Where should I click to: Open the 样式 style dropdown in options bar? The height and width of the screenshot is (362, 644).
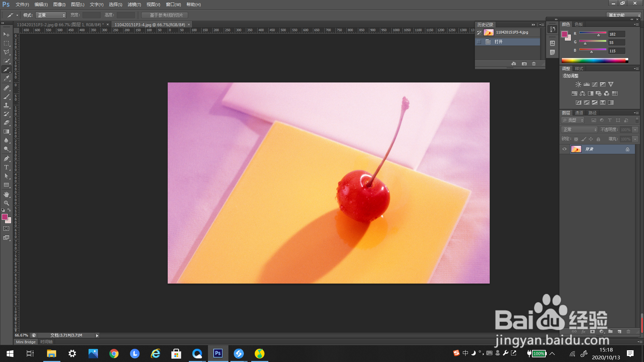pyautogui.click(x=51, y=15)
